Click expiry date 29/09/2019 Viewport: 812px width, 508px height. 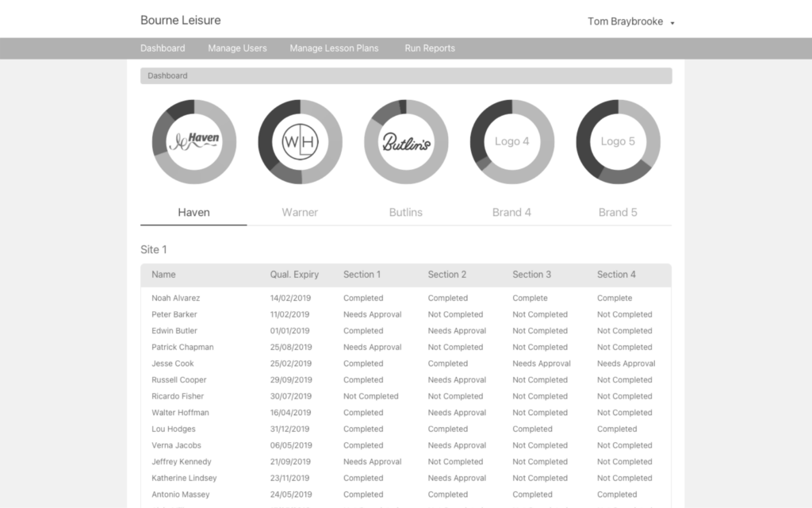pyautogui.click(x=290, y=380)
